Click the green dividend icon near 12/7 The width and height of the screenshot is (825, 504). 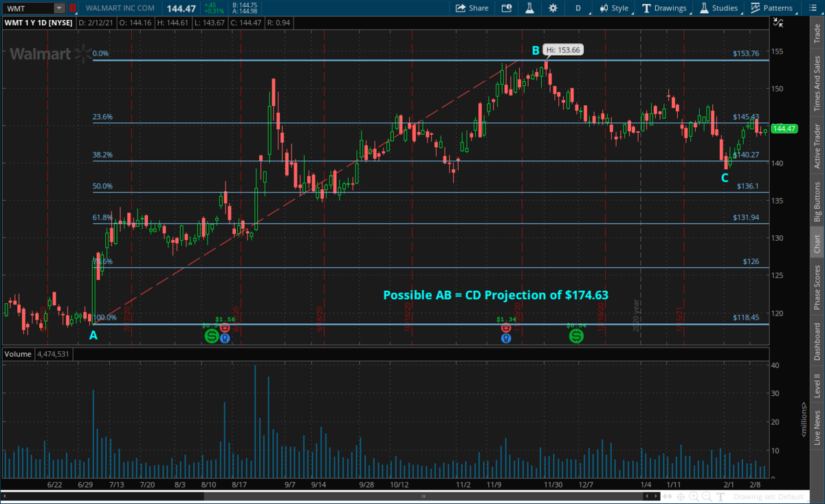pyautogui.click(x=576, y=336)
